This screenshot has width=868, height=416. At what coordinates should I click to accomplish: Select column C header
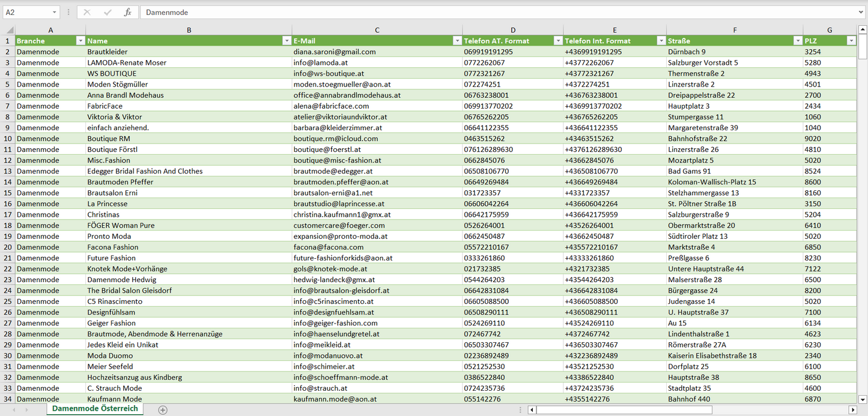377,30
